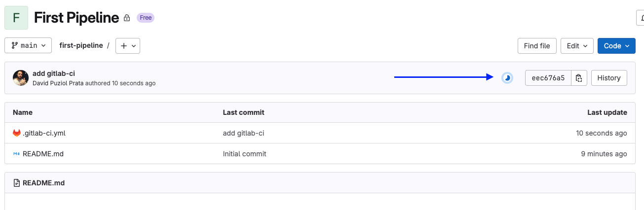Open the Edit dropdown menu

coord(576,46)
